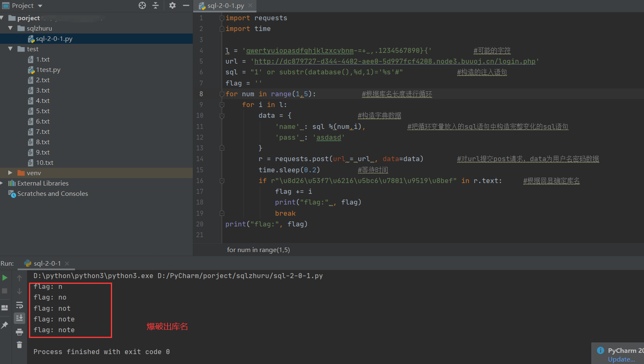Open 10.txt file
This screenshot has width=644, height=364.
pos(45,162)
